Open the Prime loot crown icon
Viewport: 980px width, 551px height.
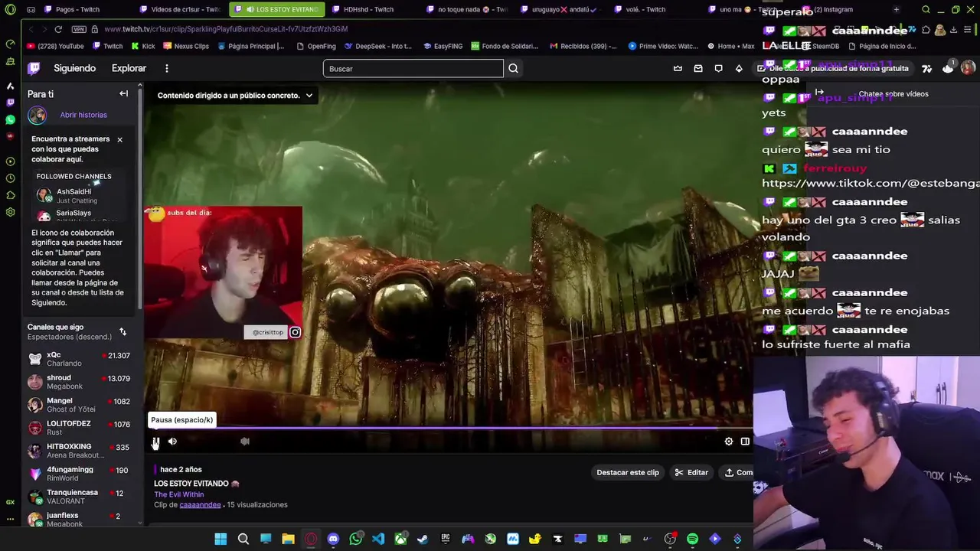678,68
